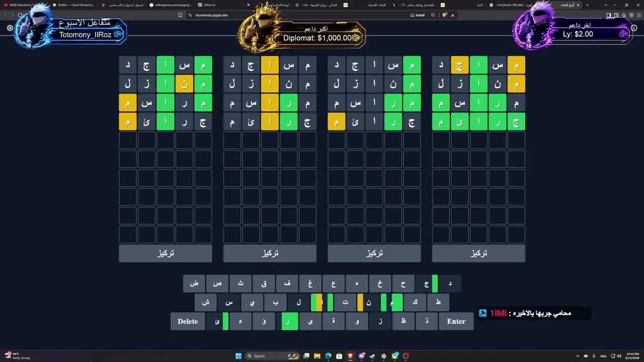
Task: Click the تركيز button under the leftmost board
Action: [x=166, y=253]
